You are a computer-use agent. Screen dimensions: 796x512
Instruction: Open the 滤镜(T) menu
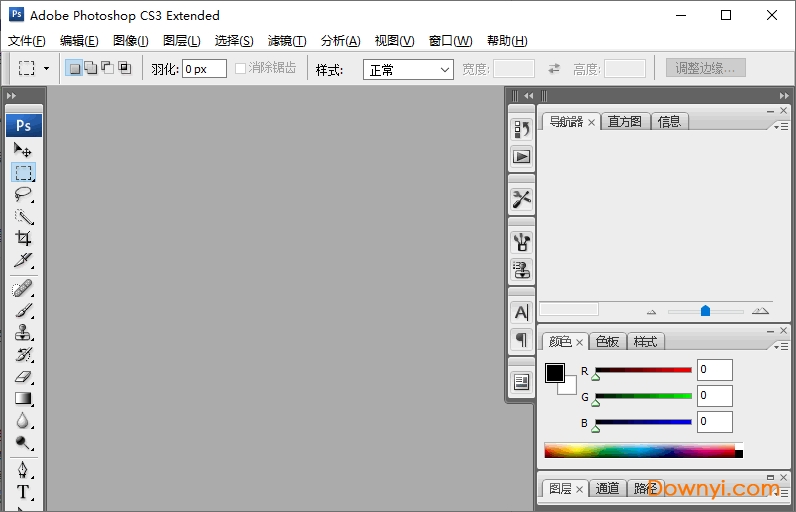coord(287,41)
